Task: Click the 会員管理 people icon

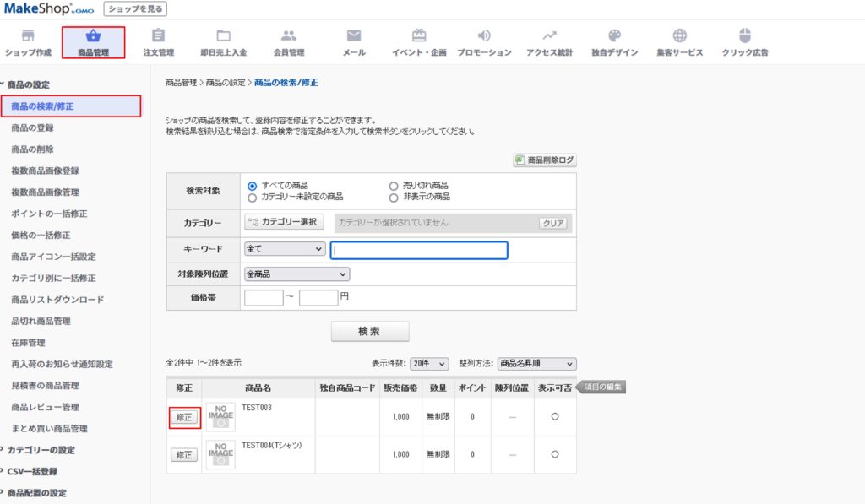Action: click(289, 35)
